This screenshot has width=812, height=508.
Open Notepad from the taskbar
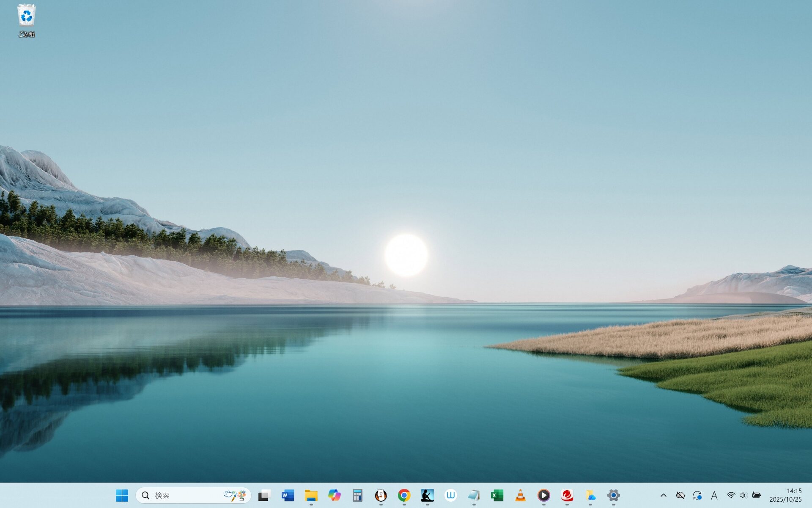pyautogui.click(x=474, y=495)
